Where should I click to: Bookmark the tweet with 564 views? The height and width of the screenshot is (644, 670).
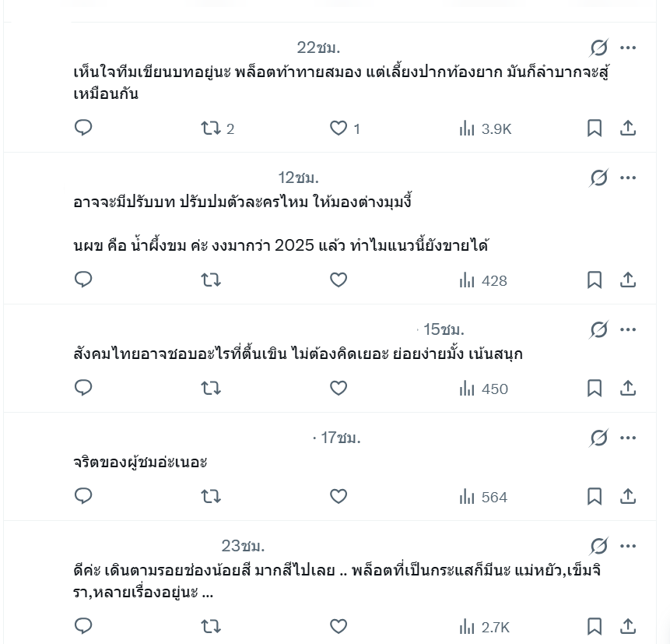(x=595, y=496)
